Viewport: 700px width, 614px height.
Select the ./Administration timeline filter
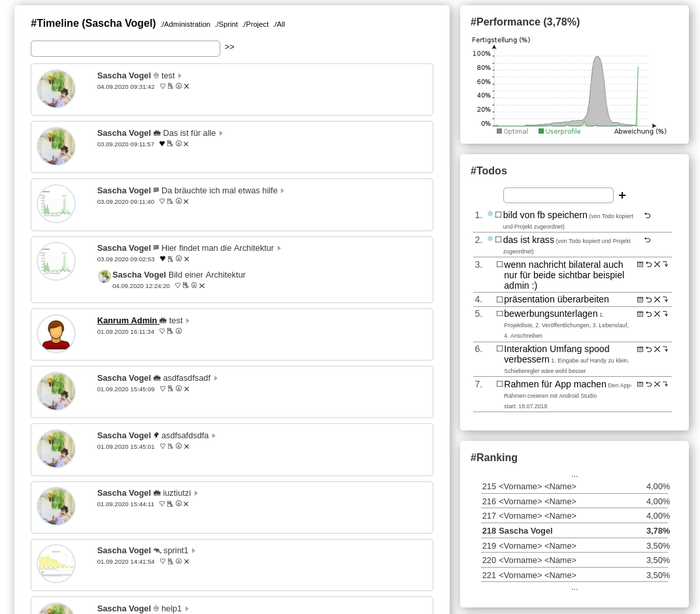tap(186, 24)
